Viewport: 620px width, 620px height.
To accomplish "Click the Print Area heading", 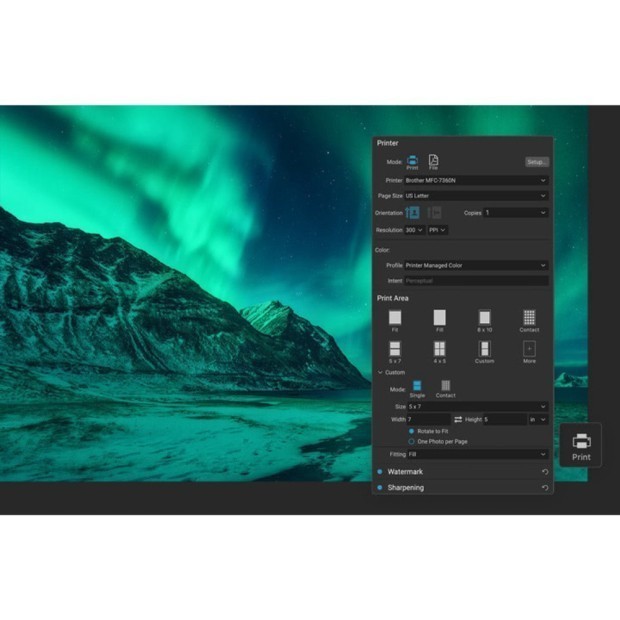I will coord(392,298).
